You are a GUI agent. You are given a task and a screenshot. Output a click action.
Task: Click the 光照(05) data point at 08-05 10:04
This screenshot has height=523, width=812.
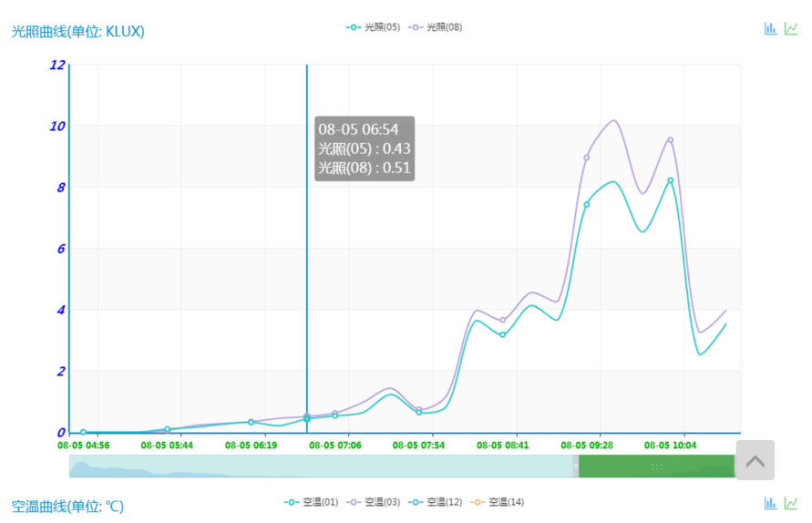click(671, 180)
